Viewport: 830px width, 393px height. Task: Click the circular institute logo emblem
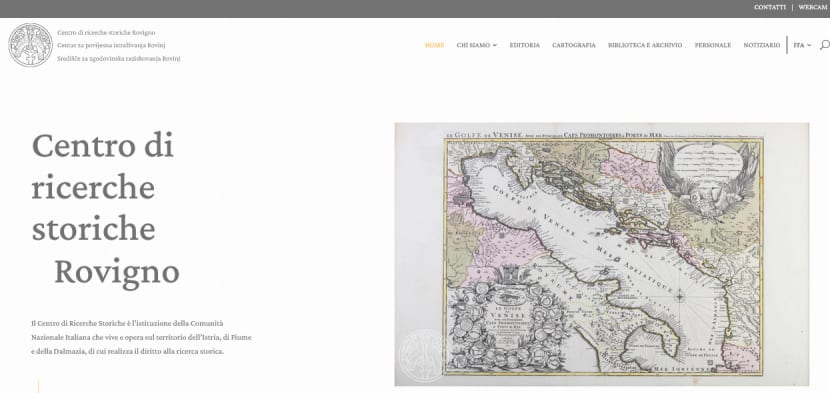point(31,45)
